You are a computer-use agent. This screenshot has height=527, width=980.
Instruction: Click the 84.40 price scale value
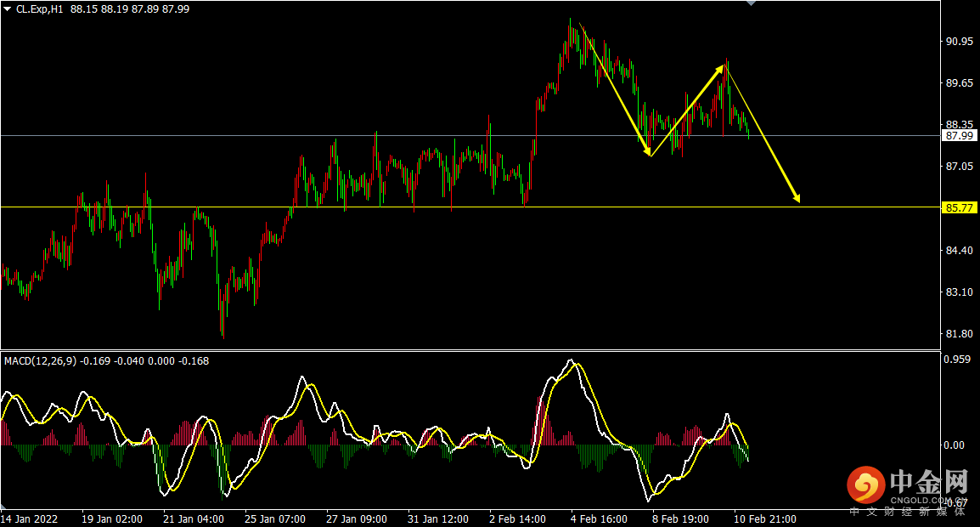(x=960, y=251)
